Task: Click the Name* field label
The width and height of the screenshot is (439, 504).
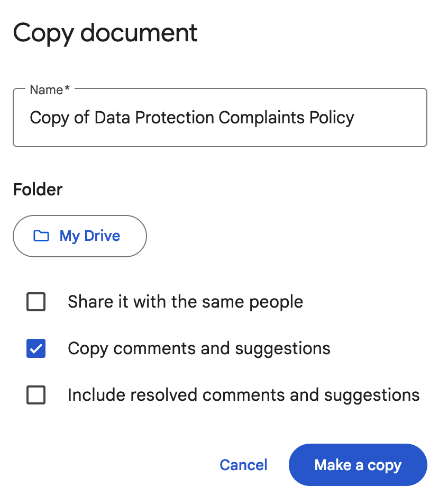Action: (x=50, y=90)
